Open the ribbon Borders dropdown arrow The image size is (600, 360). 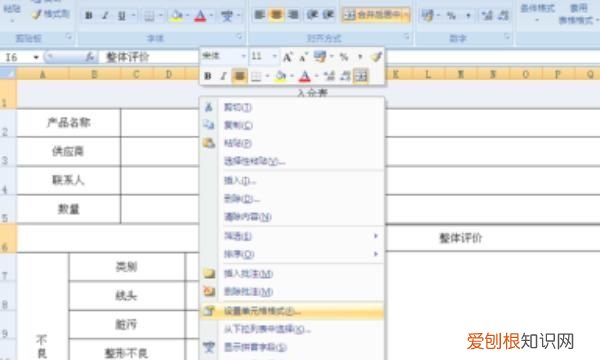click(x=161, y=16)
